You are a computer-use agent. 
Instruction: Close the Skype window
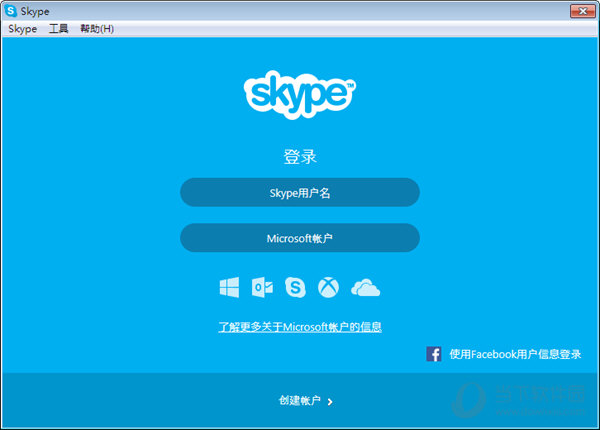pyautogui.click(x=582, y=11)
